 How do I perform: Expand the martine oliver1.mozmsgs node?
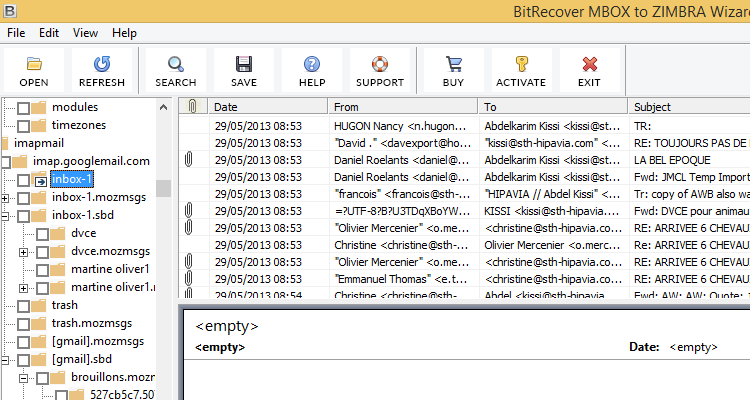click(x=23, y=288)
